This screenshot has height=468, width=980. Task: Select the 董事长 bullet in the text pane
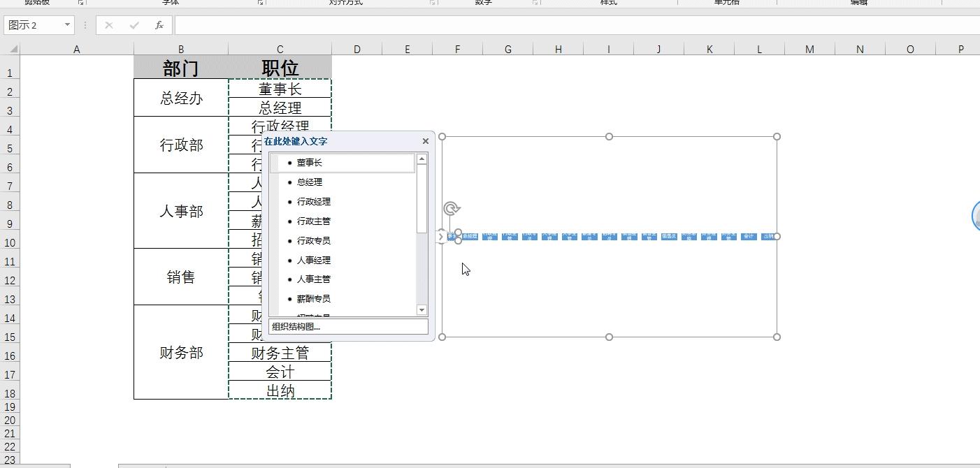308,162
